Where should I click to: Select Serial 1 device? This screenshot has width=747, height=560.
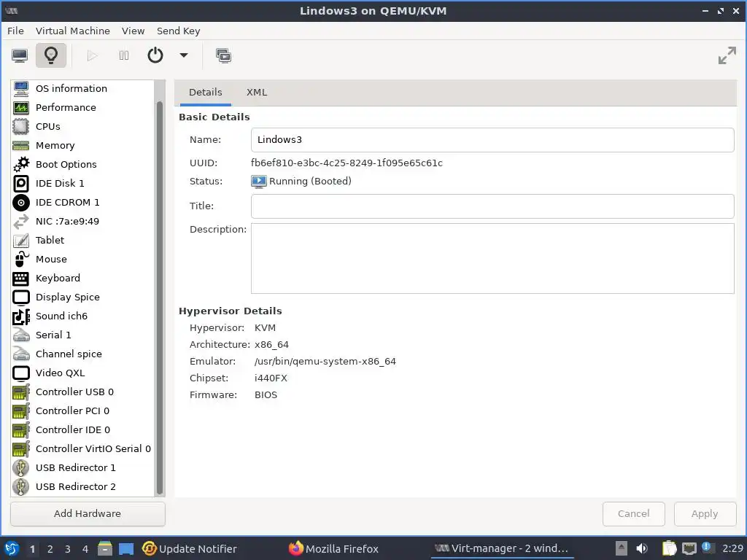click(82, 335)
